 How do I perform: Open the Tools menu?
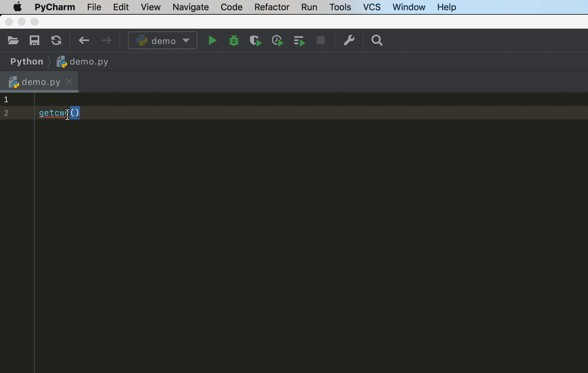pos(340,7)
